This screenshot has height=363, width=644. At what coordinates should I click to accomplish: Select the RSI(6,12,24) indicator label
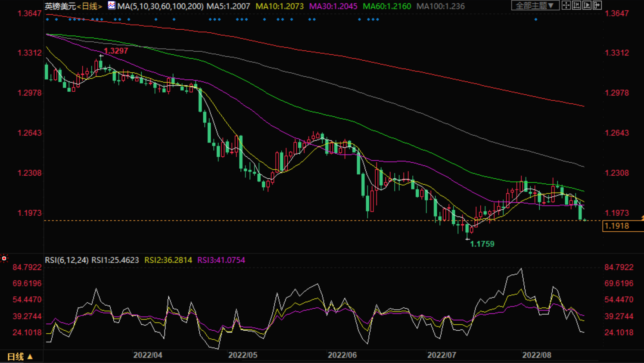[67, 260]
